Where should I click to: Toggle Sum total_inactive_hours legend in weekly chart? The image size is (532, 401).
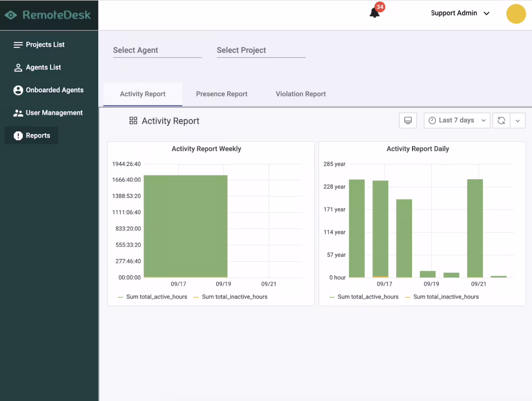point(230,297)
